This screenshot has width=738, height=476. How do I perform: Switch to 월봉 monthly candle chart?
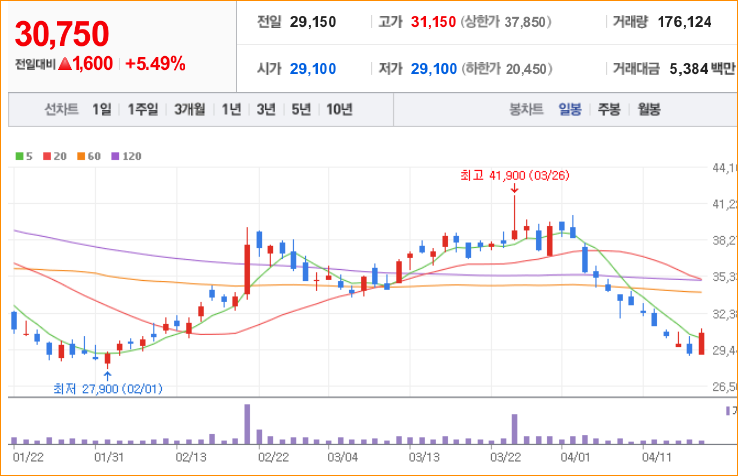point(649,109)
